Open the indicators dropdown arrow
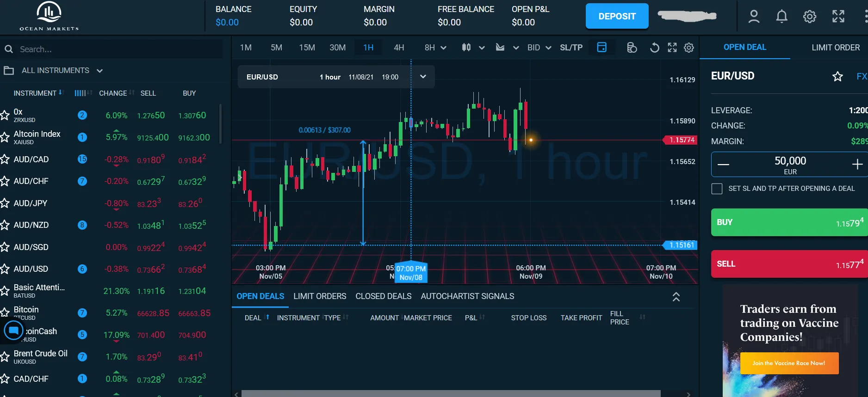This screenshot has height=397, width=868. (516, 48)
